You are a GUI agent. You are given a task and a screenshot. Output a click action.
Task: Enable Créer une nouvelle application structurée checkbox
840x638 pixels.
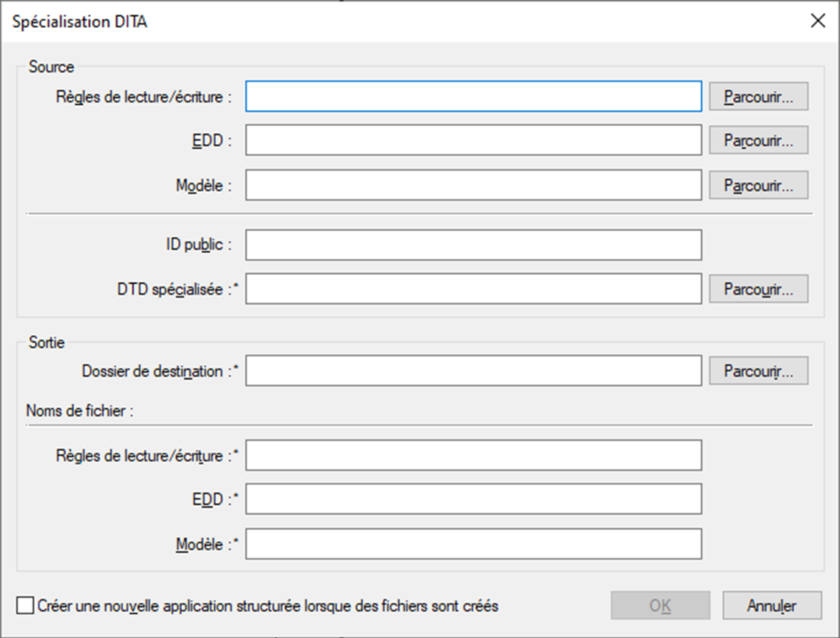tap(26, 606)
